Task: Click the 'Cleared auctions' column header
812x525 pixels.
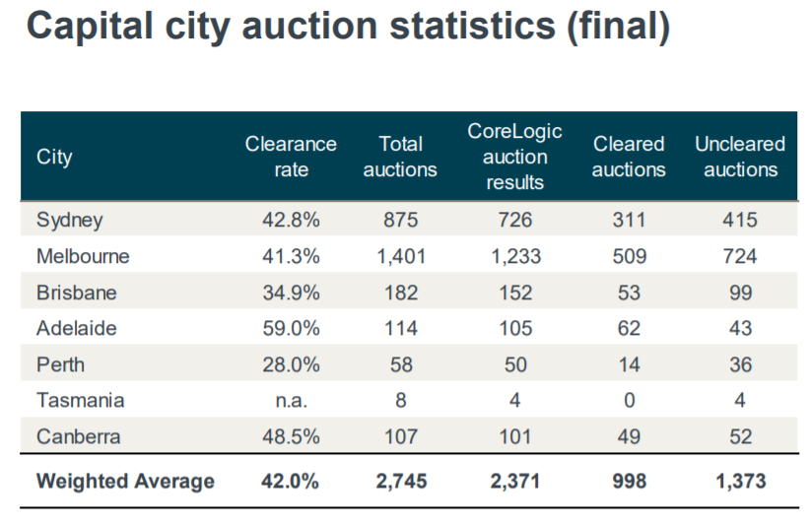Action: click(629, 157)
